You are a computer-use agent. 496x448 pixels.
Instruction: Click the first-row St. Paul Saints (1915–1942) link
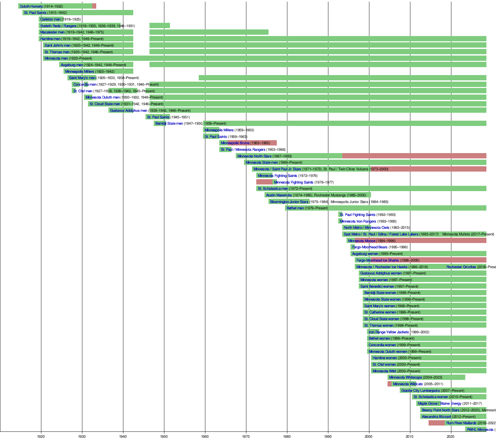click(x=35, y=13)
